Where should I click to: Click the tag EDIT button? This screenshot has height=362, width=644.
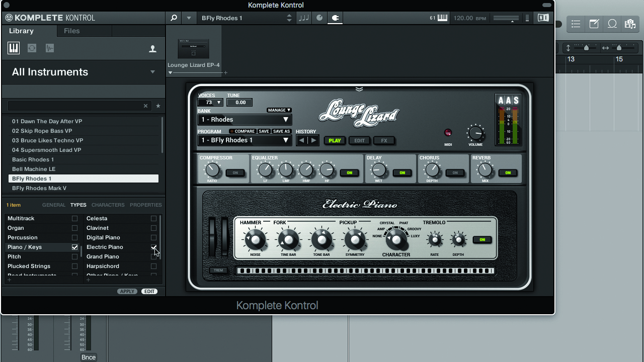click(x=149, y=292)
